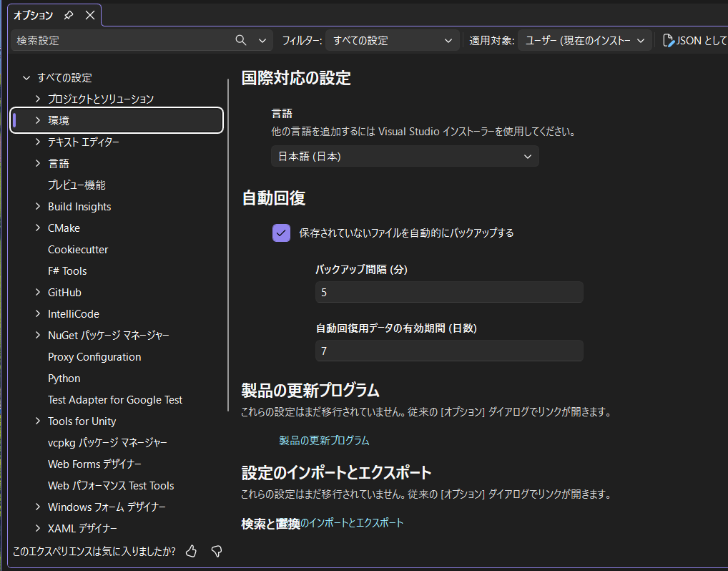Expand the テキスト エディター node
Viewport: 728px width, 571px height.
(38, 142)
